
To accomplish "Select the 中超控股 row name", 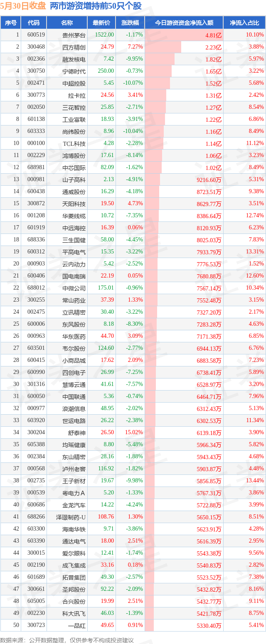I will [x=74, y=84].
